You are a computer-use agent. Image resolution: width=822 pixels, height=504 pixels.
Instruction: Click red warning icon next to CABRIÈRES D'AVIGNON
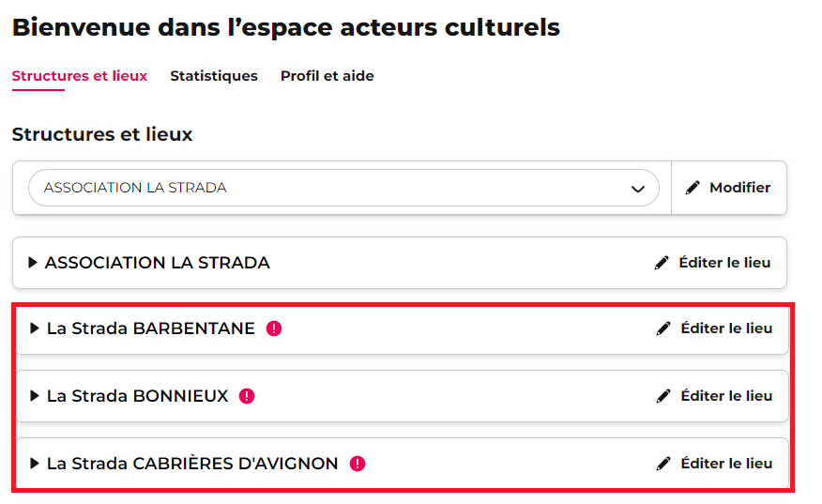click(358, 464)
